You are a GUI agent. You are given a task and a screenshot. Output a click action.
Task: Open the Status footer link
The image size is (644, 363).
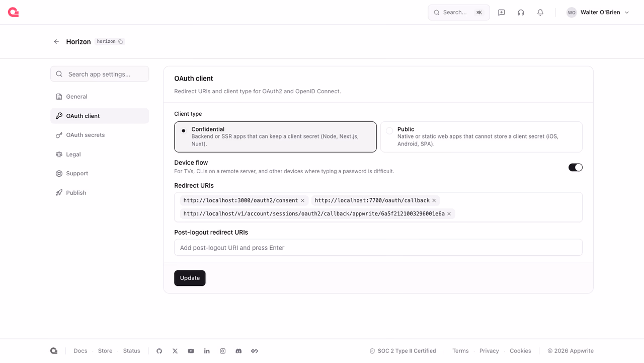[132, 351]
